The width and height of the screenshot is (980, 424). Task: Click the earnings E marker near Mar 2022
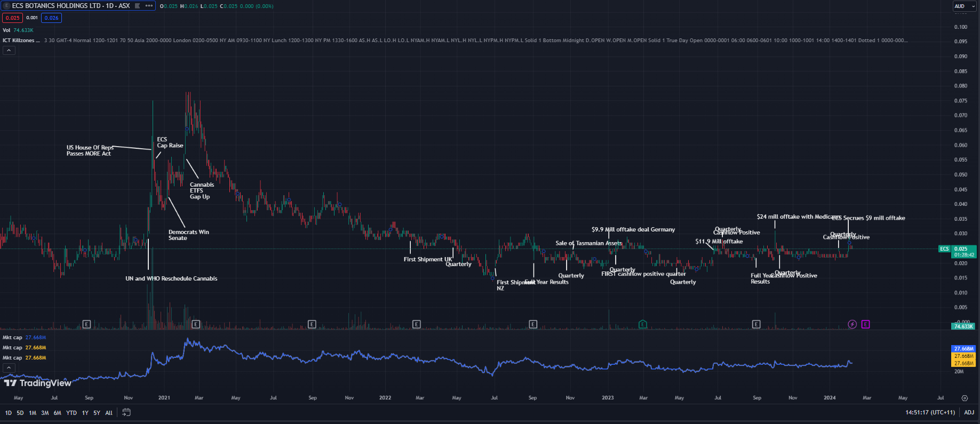[x=417, y=324]
